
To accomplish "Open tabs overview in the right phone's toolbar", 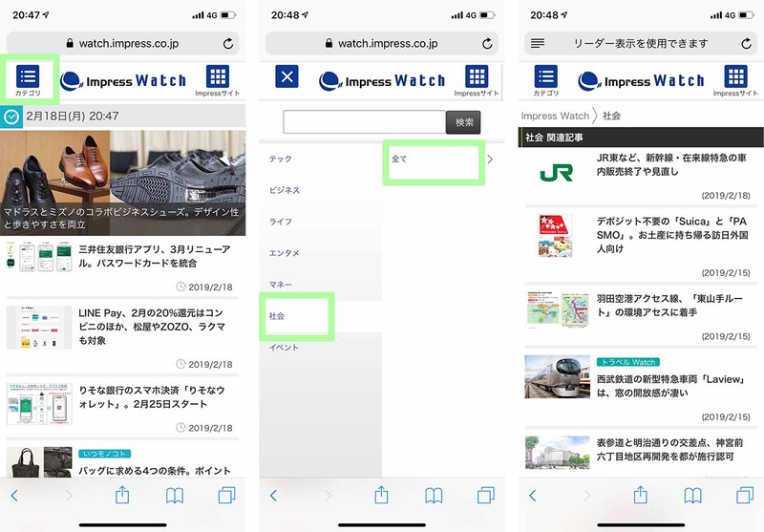I will coord(745,495).
